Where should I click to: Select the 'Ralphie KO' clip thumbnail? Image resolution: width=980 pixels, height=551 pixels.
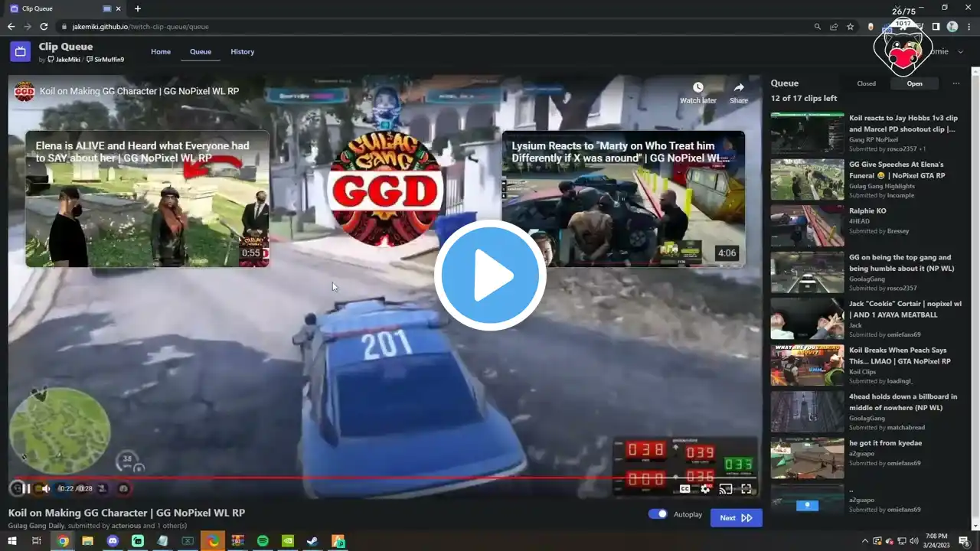807,226
